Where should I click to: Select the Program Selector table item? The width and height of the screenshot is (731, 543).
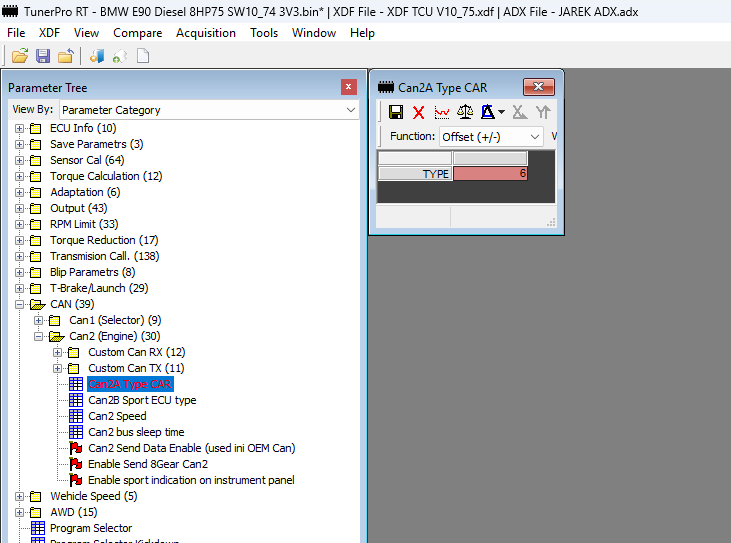(x=90, y=528)
